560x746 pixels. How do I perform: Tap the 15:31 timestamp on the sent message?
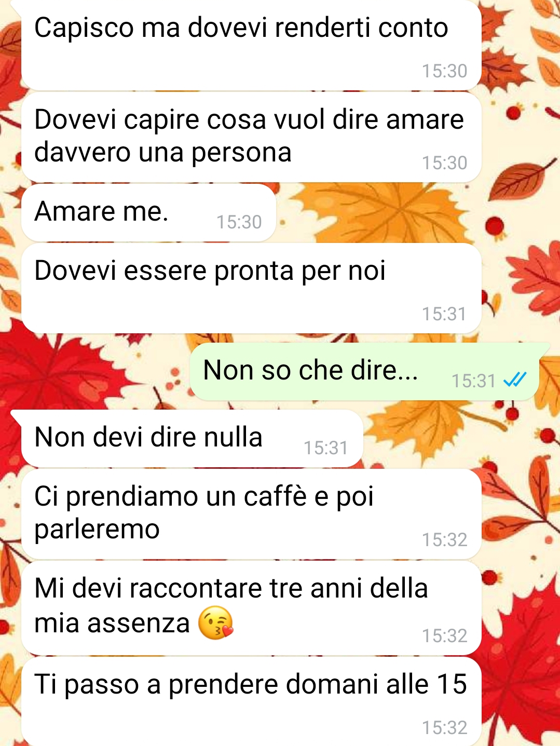[x=473, y=381]
